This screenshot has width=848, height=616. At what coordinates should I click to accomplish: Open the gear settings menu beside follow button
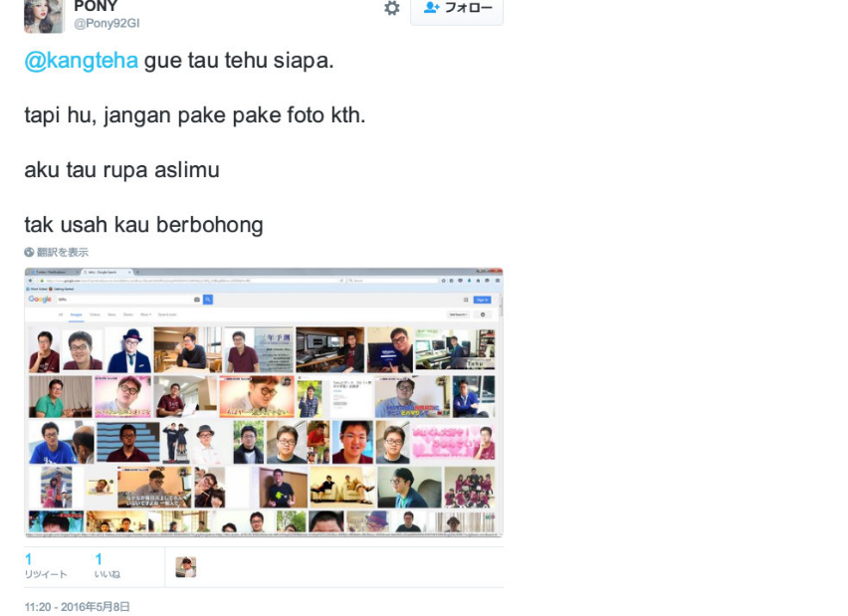point(391,8)
